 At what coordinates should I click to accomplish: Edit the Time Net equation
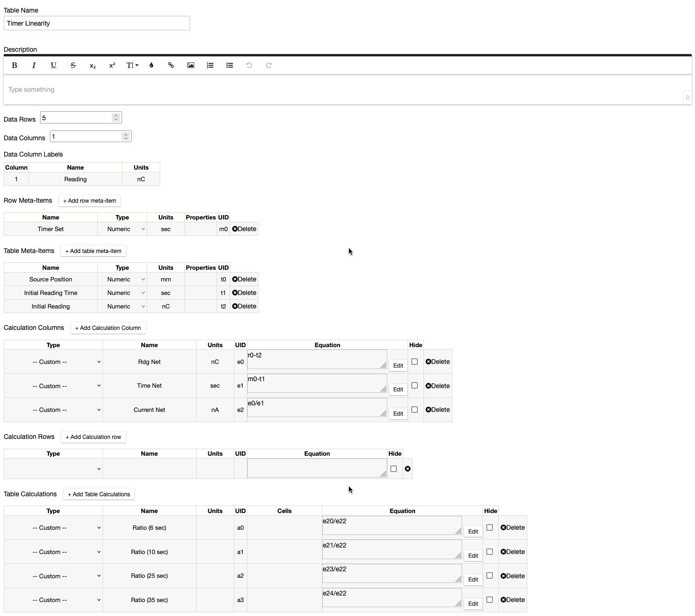(x=398, y=390)
